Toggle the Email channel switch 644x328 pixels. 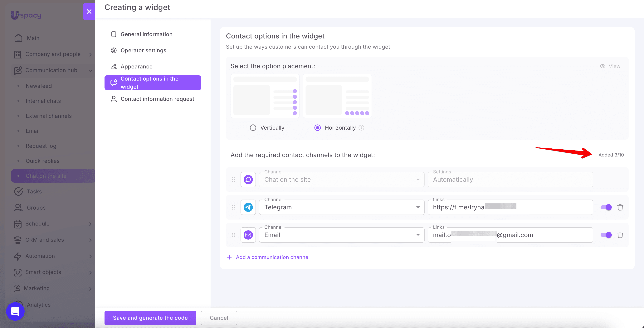tap(606, 235)
